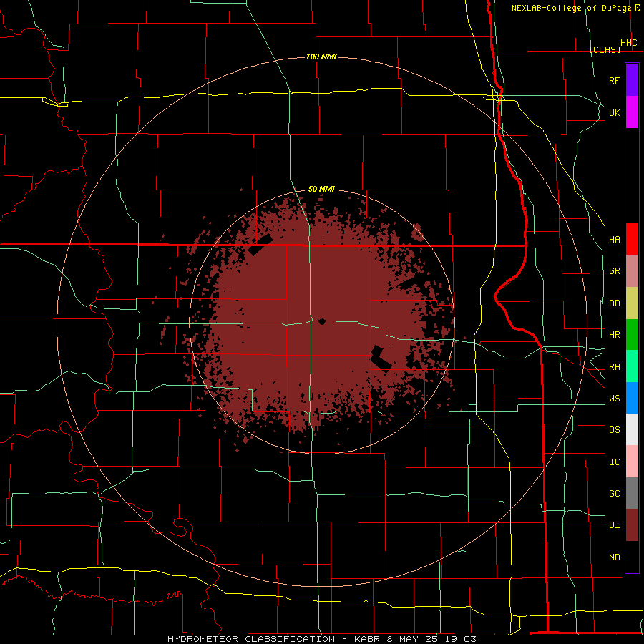Image resolution: width=644 pixels, height=644 pixels.
Task: Click the GC legend label
Action: [615, 494]
